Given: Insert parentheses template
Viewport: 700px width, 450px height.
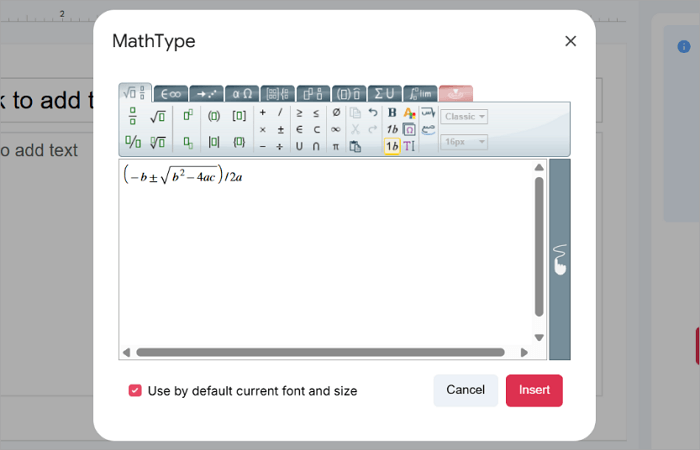Looking at the screenshot, I should pyautogui.click(x=214, y=117).
